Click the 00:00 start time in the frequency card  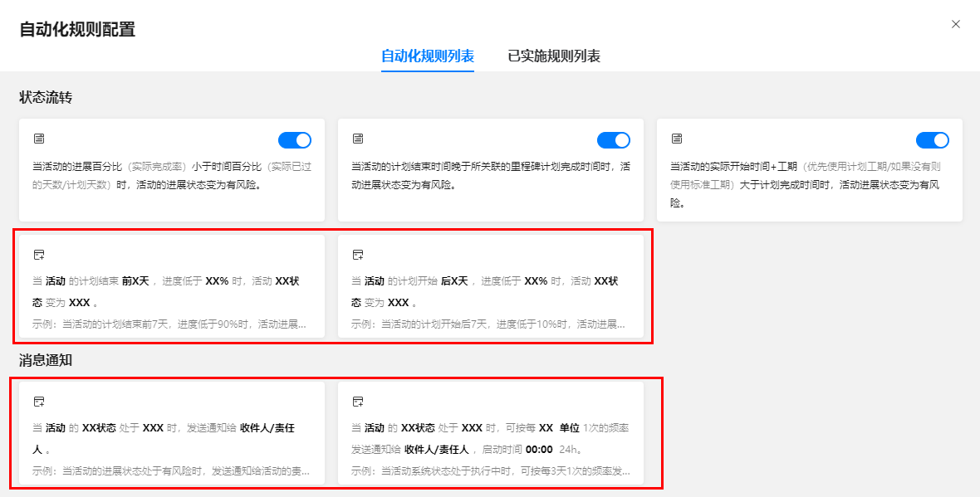tap(539, 449)
